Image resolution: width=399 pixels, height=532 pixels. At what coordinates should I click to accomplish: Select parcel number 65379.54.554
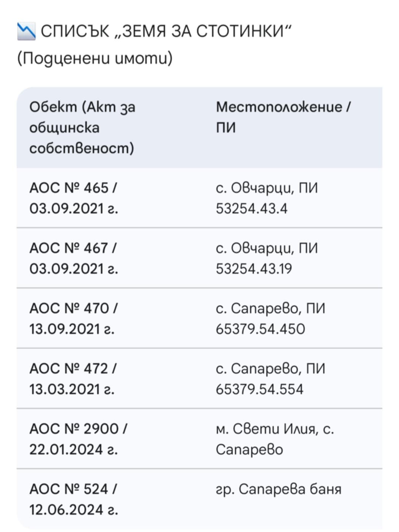click(259, 389)
